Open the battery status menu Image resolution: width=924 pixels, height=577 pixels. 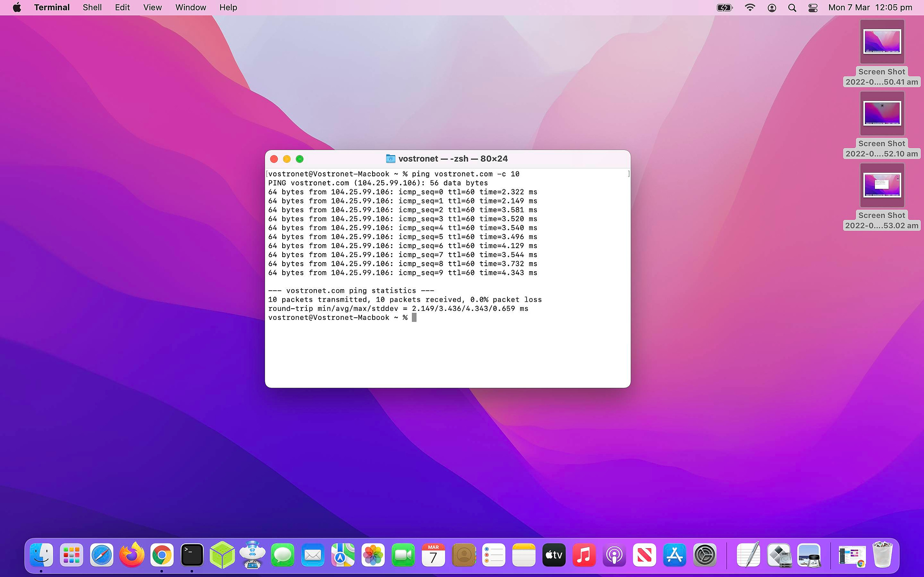tap(724, 8)
